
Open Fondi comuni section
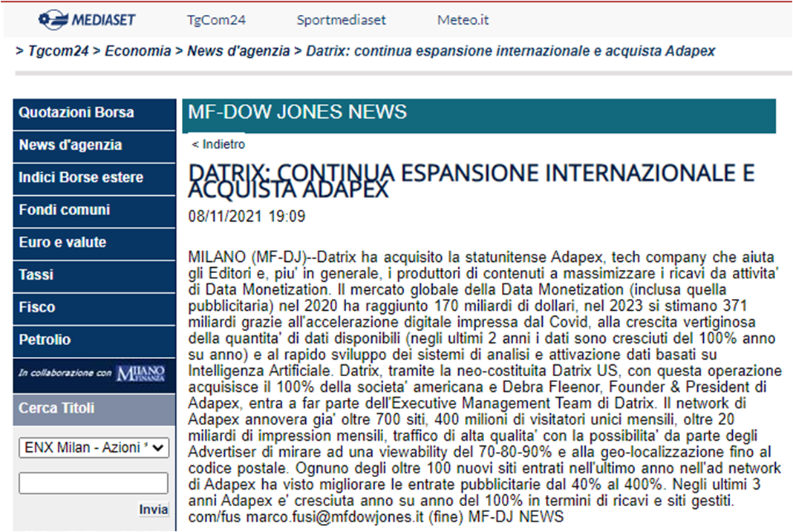(x=94, y=210)
